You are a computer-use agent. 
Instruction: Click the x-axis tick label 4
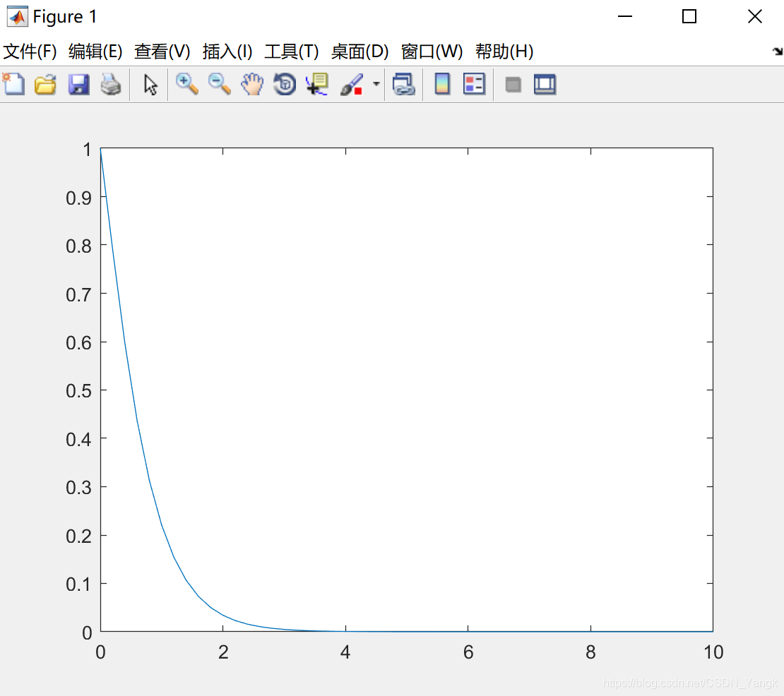(345, 652)
